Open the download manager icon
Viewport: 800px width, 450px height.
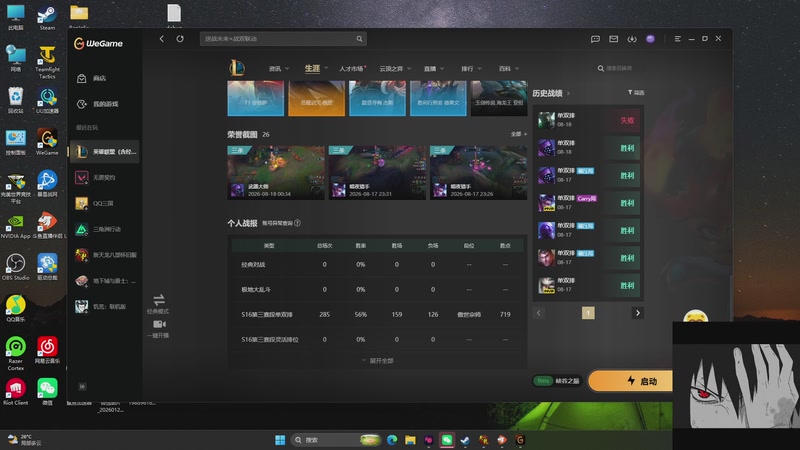pos(632,39)
